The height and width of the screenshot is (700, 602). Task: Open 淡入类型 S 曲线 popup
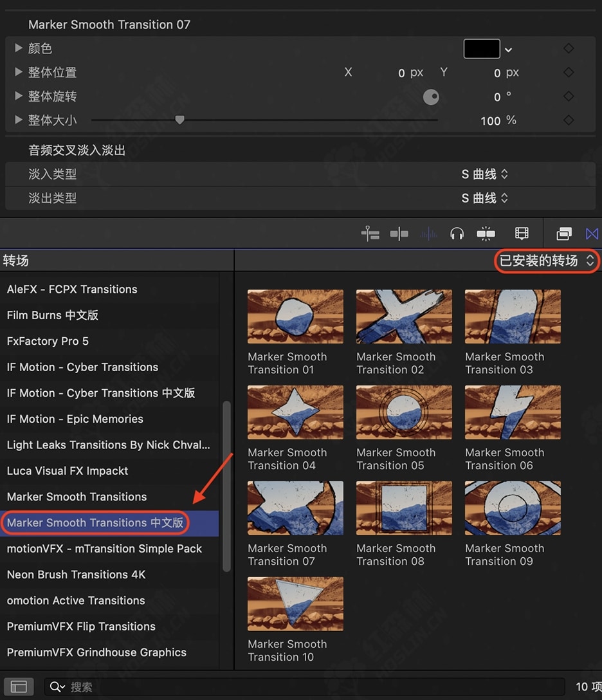[x=485, y=174]
